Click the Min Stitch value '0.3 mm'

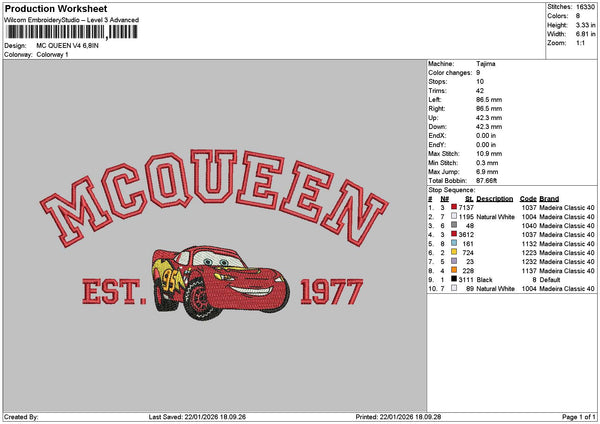(x=487, y=163)
